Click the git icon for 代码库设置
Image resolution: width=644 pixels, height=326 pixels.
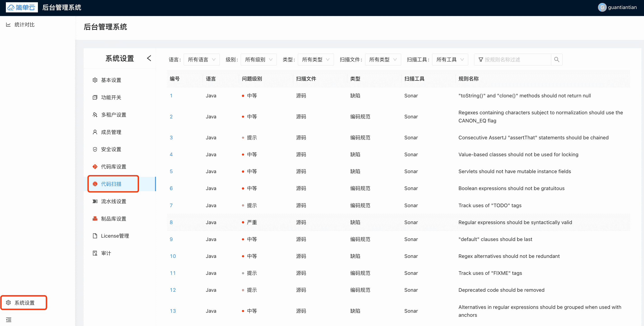tap(95, 167)
